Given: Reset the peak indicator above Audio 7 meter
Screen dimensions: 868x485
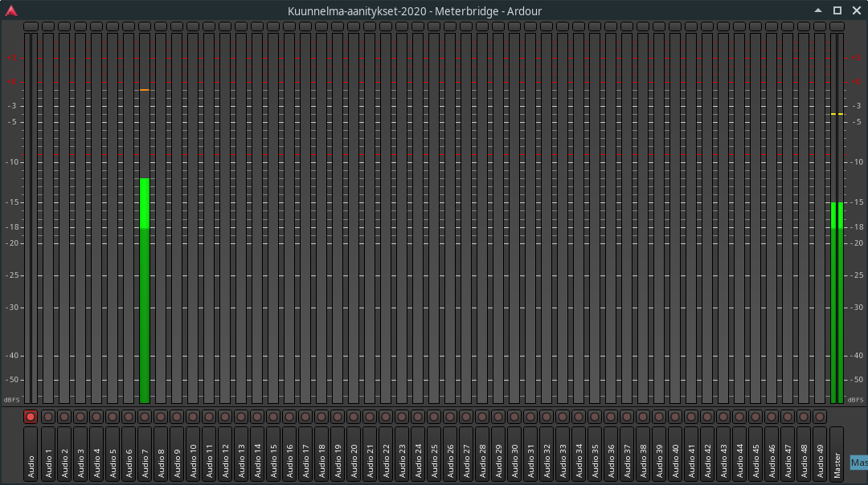Looking at the screenshot, I should [x=144, y=26].
